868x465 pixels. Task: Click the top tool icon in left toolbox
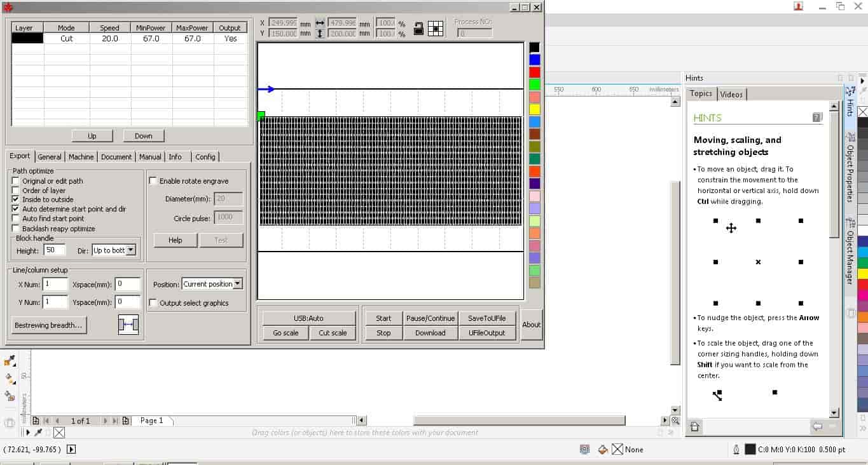[10, 361]
